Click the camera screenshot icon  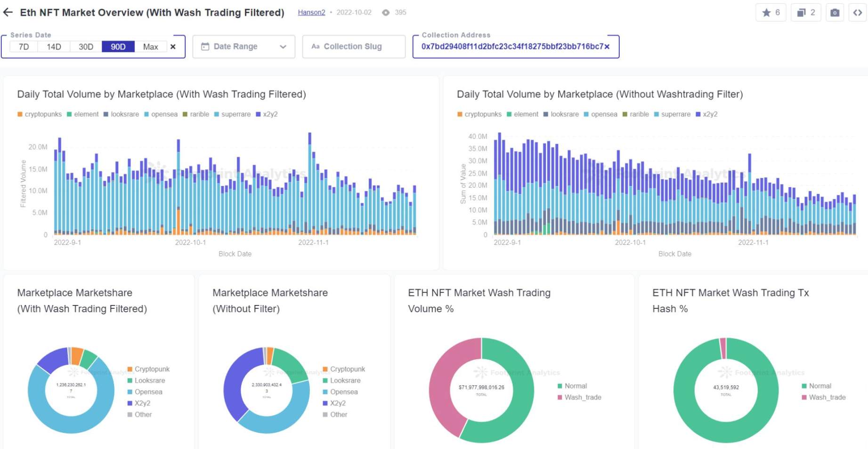click(834, 13)
